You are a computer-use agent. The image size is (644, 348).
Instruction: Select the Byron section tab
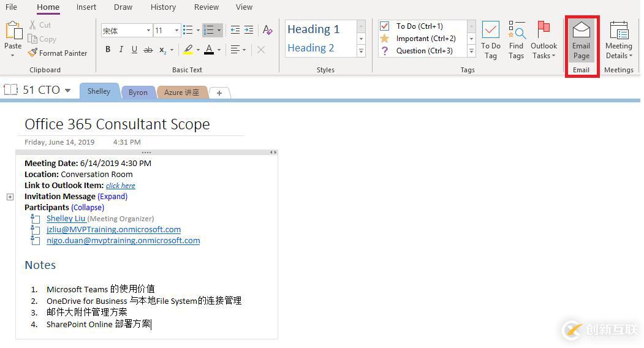click(138, 93)
